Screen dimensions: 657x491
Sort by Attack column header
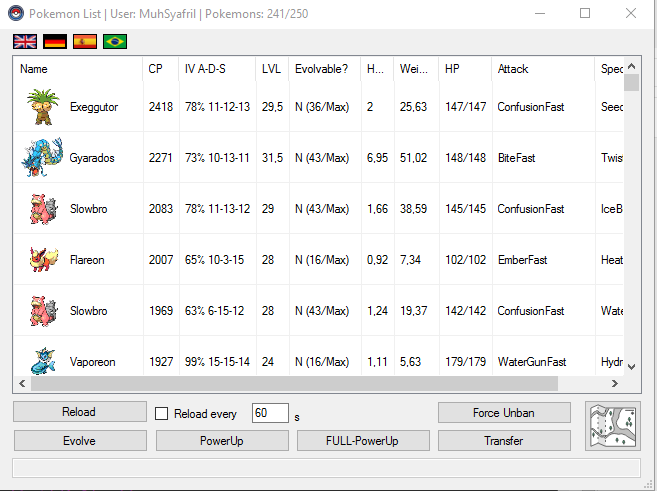(543, 69)
